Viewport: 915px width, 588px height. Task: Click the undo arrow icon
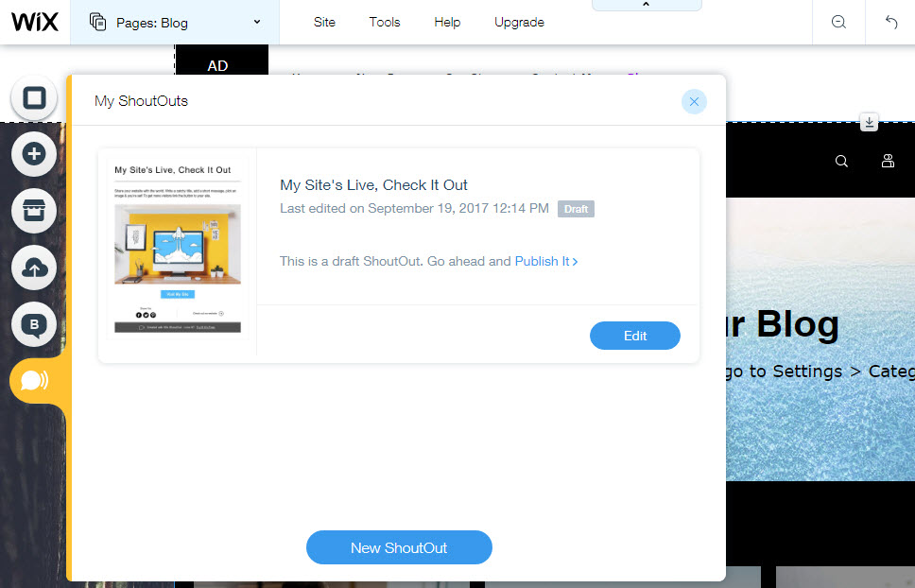click(891, 22)
